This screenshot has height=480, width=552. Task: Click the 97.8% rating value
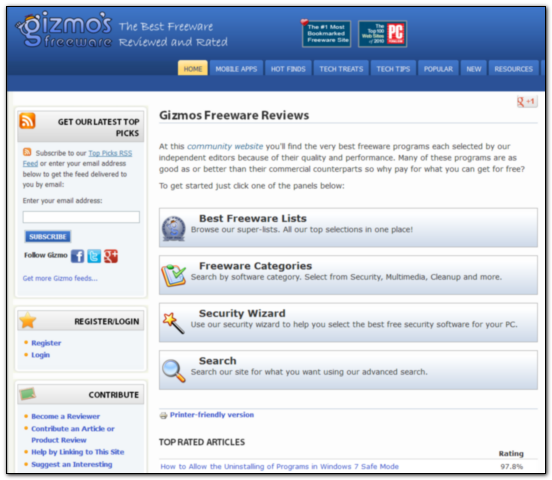[x=512, y=467]
